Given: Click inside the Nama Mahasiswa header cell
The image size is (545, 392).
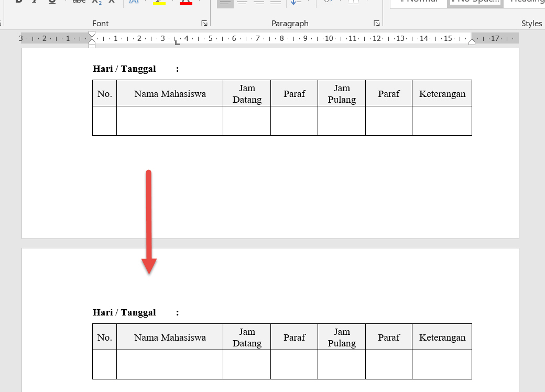Looking at the screenshot, I should (170, 93).
